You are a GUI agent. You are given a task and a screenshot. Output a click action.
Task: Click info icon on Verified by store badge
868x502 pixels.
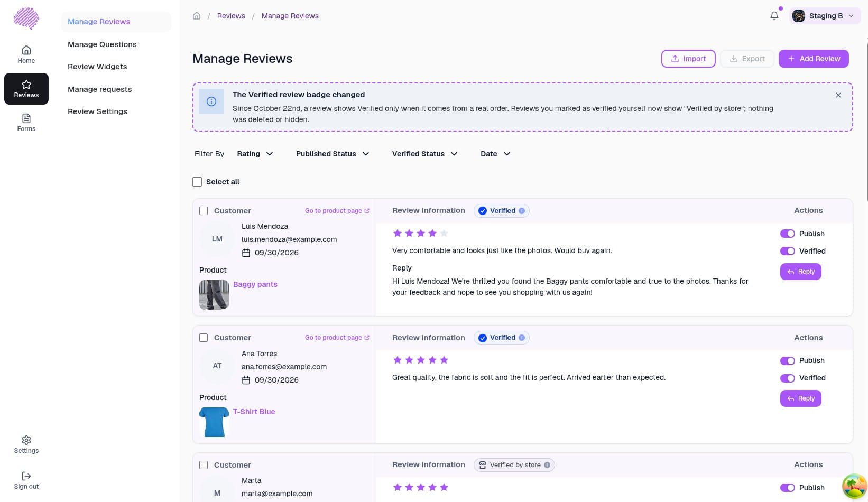coord(547,465)
